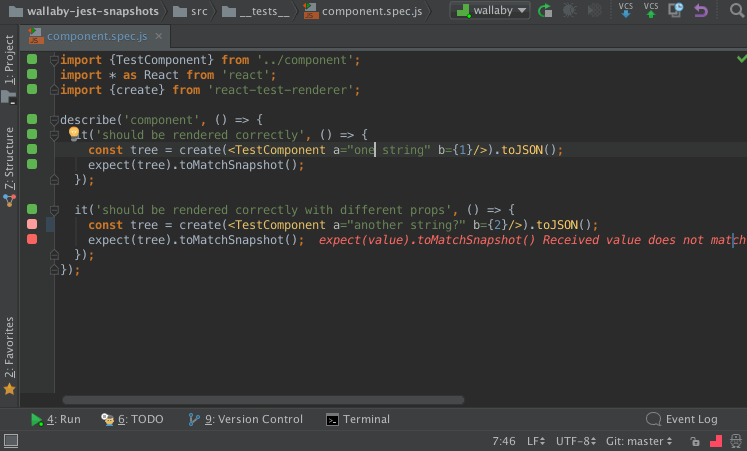Click the horizontal editor scrollbar
Image resolution: width=747 pixels, height=451 pixels.
pos(263,400)
